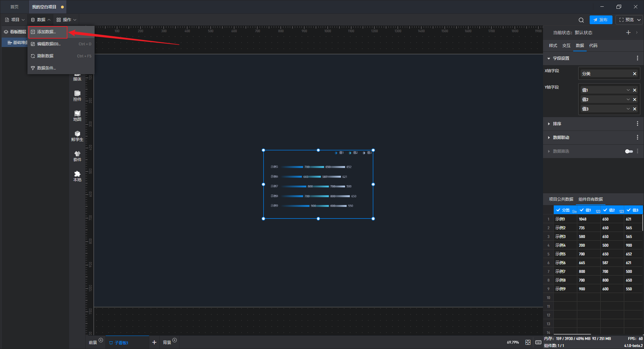Click the 数据 menu in toolbar
Image resolution: width=644 pixels, height=349 pixels.
41,20
